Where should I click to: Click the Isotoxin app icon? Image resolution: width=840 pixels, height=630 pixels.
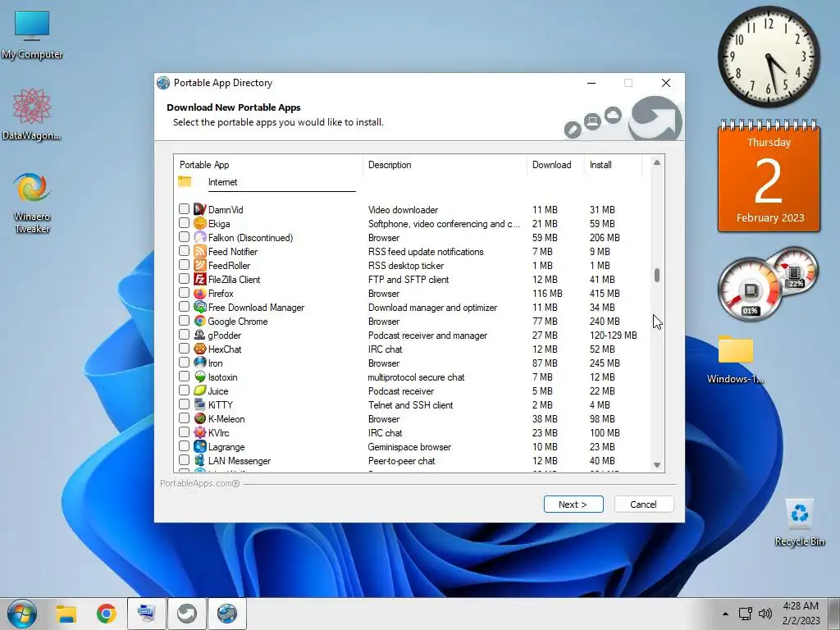pos(200,377)
